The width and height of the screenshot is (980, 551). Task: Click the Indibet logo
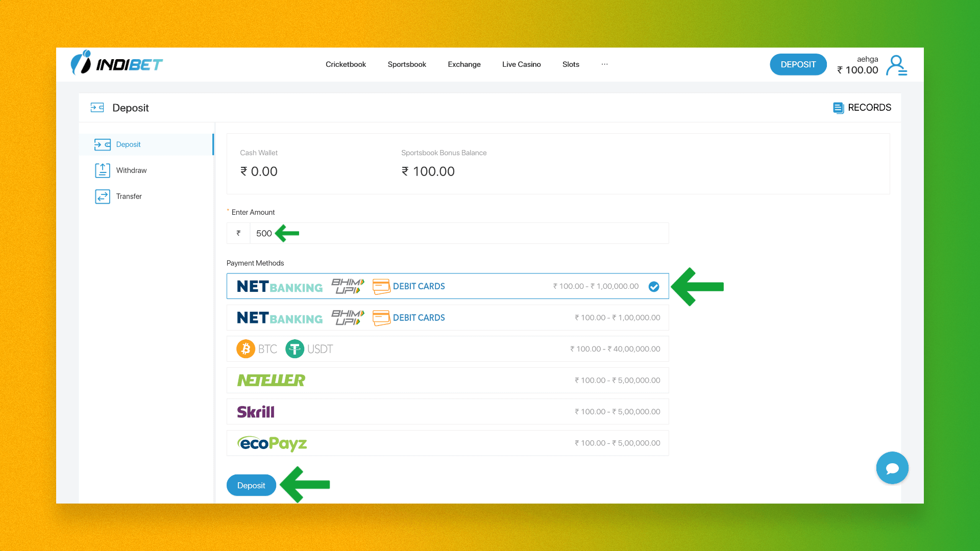[116, 63]
